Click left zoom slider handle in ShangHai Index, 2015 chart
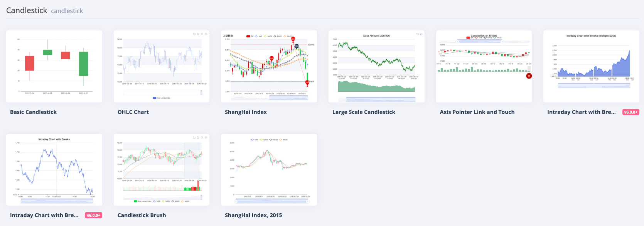644x226 pixels. coord(236,201)
